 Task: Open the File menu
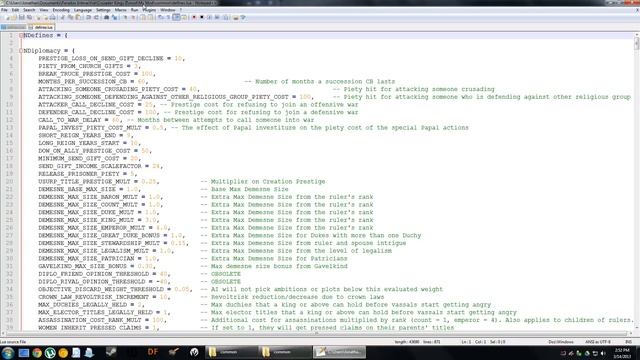[4, 10]
